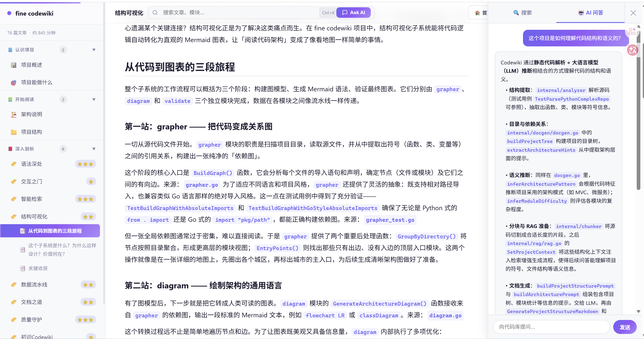Click the 结构可视化 page title in header
644x339 pixels.
[129, 13]
